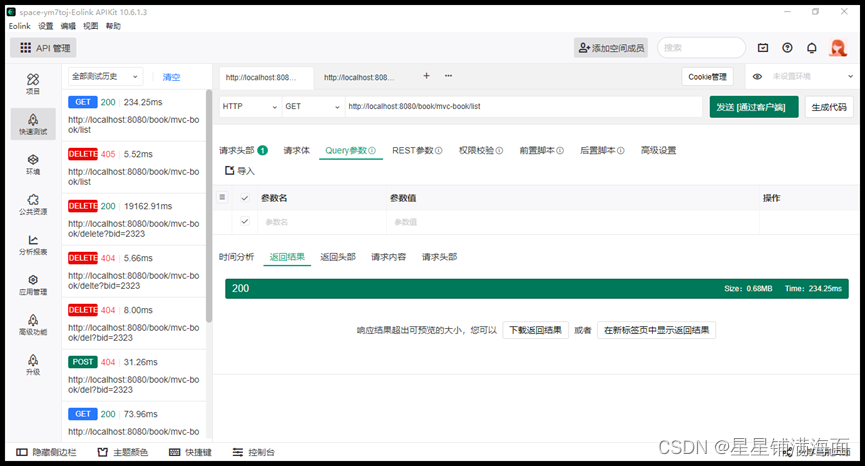865x466 pixels.
Task: Add a new request tab with plus
Action: [426, 76]
